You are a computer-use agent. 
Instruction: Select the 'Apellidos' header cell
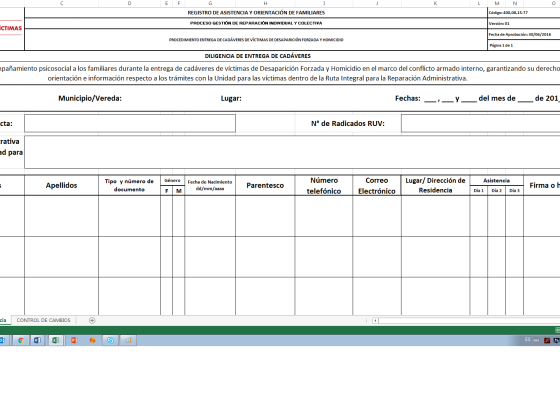(x=61, y=185)
